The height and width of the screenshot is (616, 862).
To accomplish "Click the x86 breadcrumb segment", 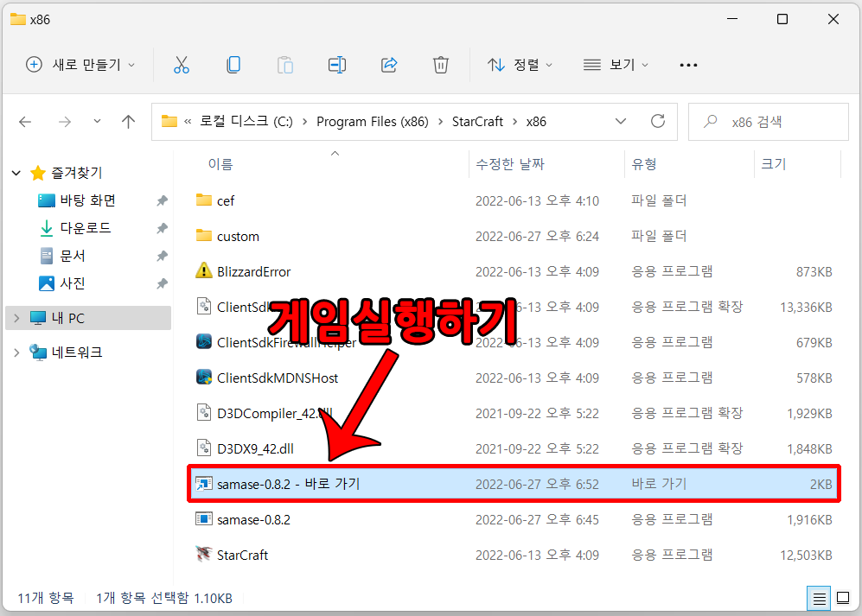I will click(536, 122).
